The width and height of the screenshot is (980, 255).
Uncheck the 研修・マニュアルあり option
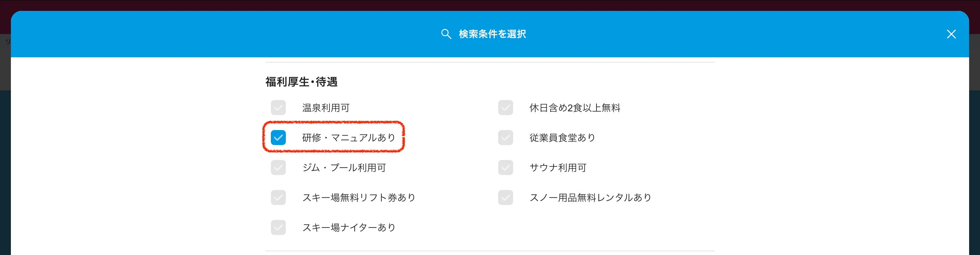278,138
